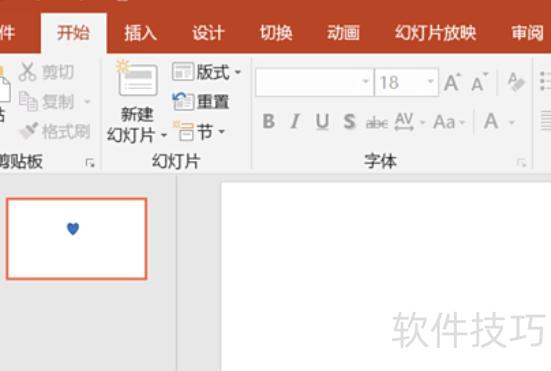551x371 pixels.
Task: Decrease font size with small A
Action: click(x=480, y=83)
